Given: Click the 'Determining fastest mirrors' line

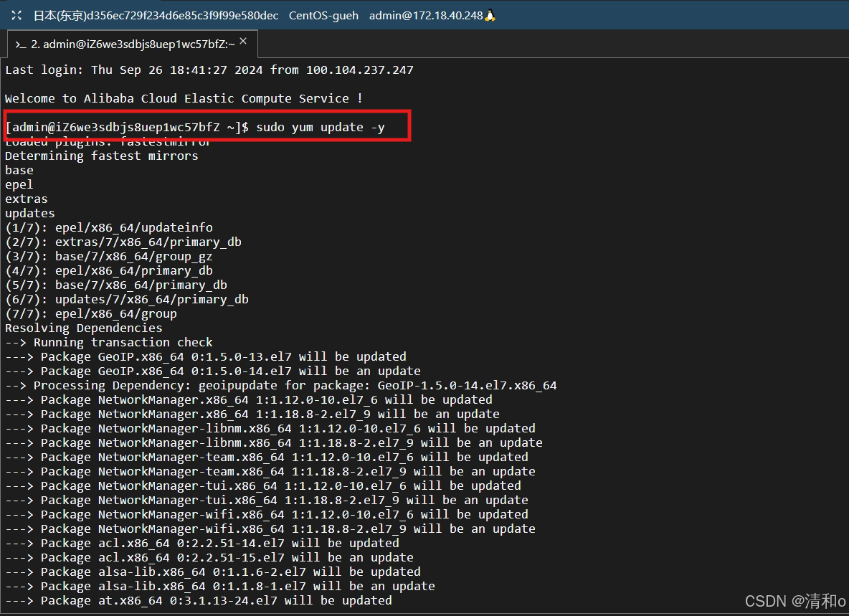Looking at the screenshot, I should [x=102, y=156].
